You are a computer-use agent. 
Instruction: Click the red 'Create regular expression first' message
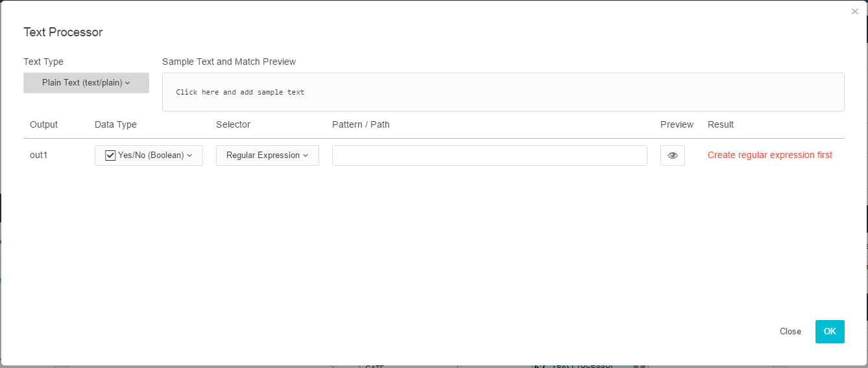[769, 155]
